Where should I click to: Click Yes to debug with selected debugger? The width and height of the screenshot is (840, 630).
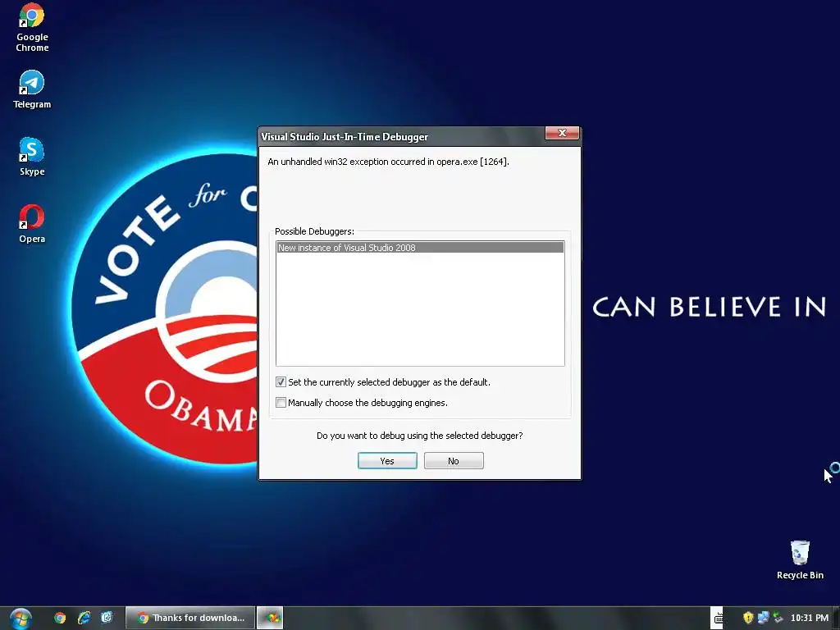[387, 461]
